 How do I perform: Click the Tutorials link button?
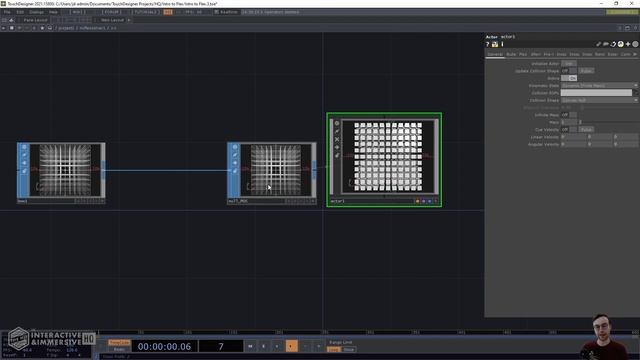(x=146, y=12)
